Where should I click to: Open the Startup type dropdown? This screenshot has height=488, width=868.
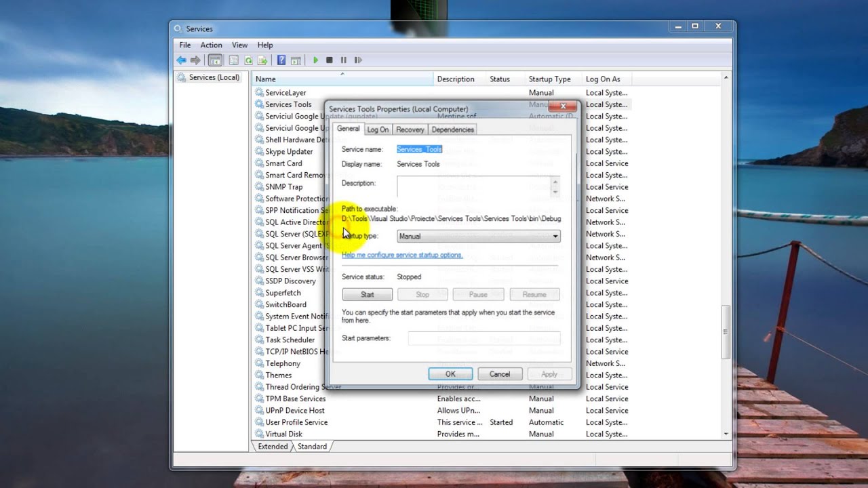tap(479, 237)
